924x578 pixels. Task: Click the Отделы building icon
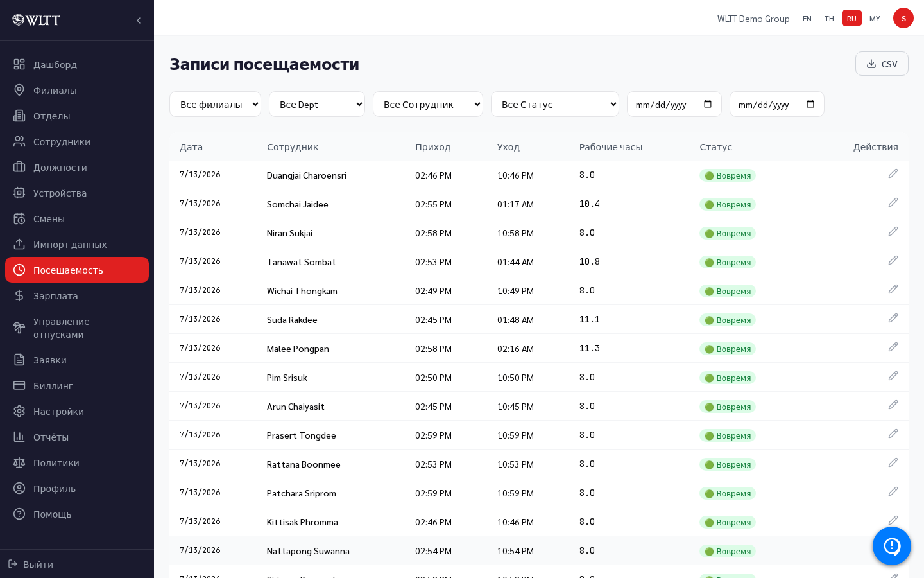click(19, 116)
